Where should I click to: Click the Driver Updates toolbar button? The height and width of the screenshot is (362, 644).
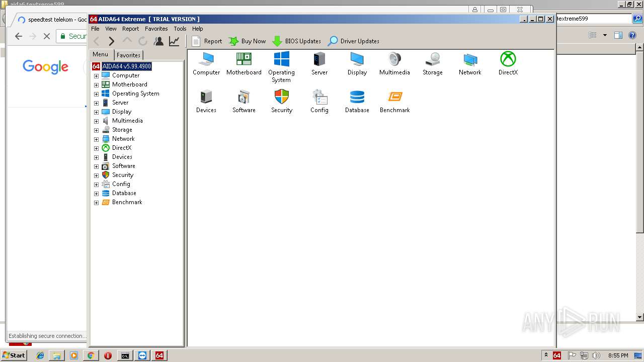click(353, 41)
